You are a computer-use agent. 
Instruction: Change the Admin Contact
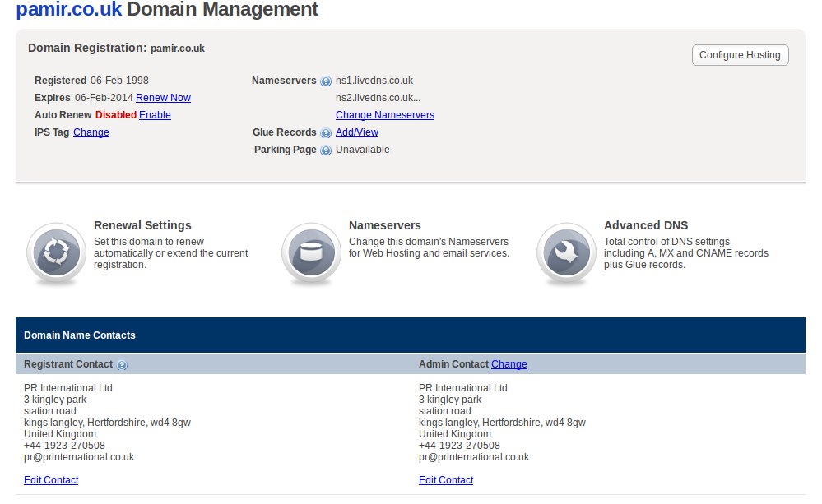(x=509, y=364)
